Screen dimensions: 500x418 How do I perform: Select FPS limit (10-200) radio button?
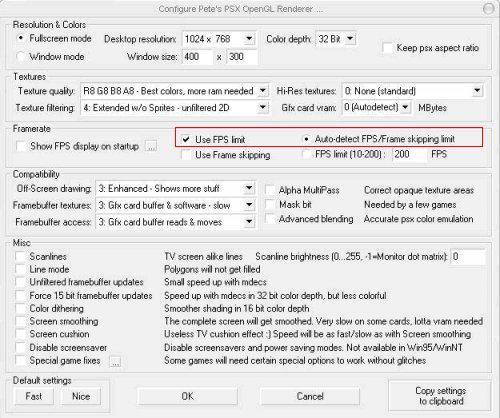(x=306, y=154)
